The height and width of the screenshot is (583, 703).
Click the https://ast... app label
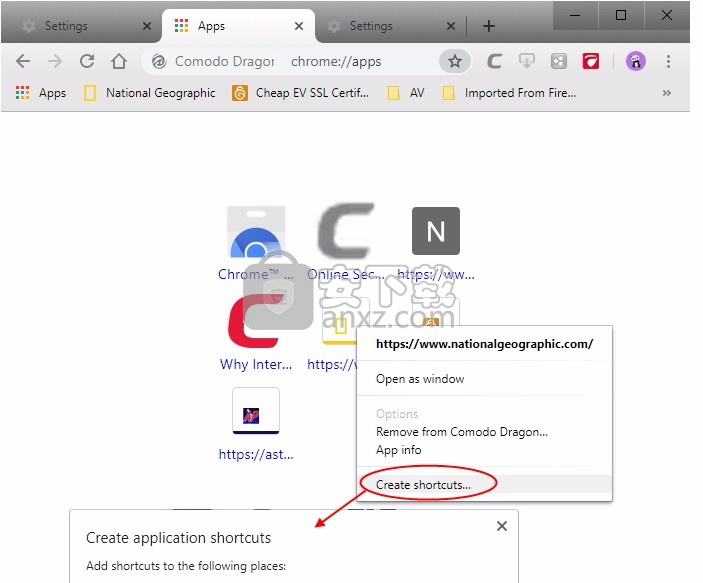(x=256, y=454)
